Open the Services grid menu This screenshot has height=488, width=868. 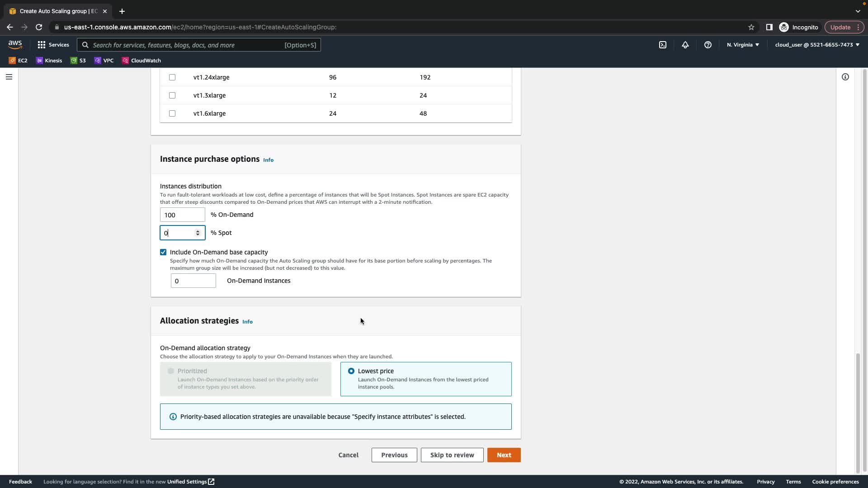point(53,45)
